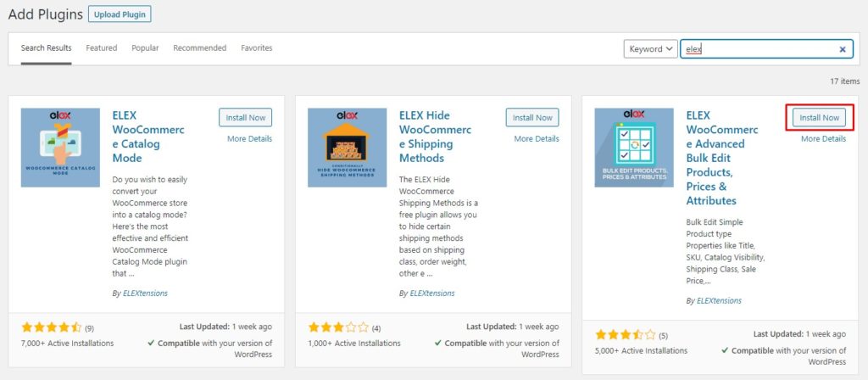868x380 pixels.
Task: Click the '(4)' rating count
Action: (x=376, y=328)
